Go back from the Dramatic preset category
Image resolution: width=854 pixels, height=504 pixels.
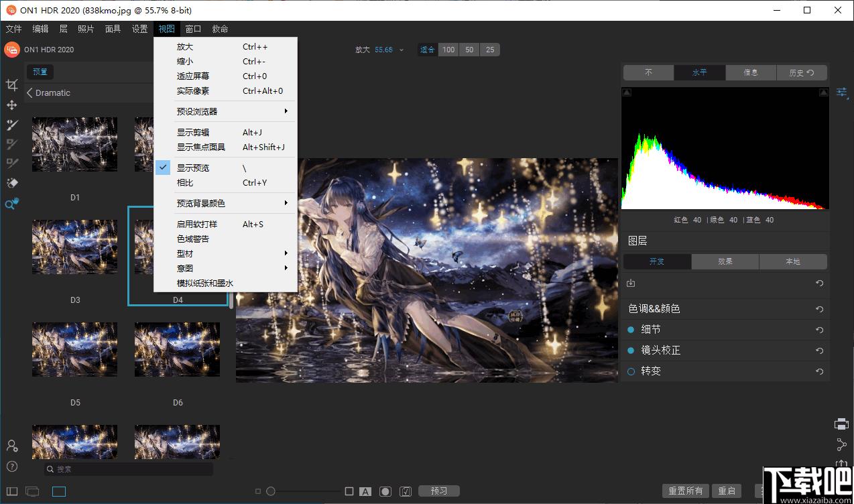[x=29, y=93]
